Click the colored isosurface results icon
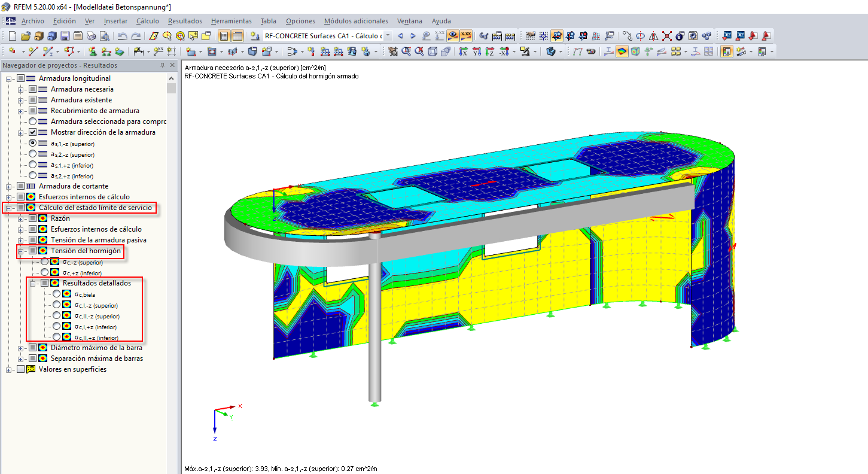868x474 pixels. pyautogui.click(x=622, y=51)
